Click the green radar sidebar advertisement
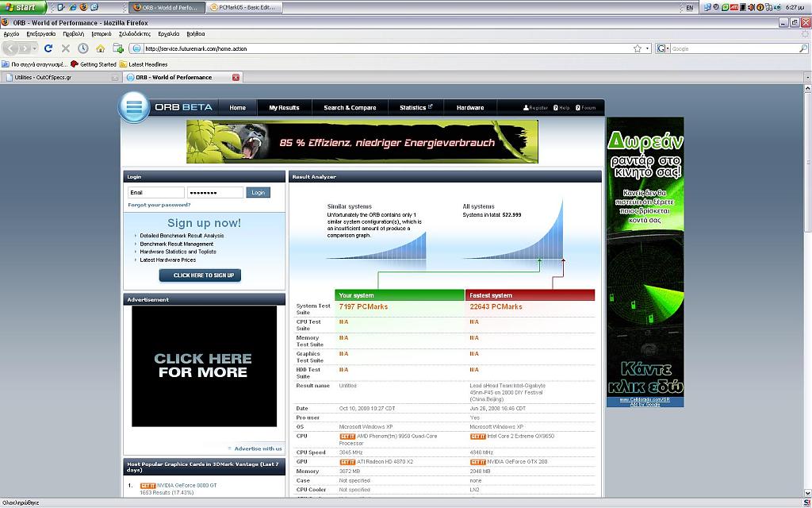Image resolution: width=812 pixels, height=508 pixels. click(645, 262)
